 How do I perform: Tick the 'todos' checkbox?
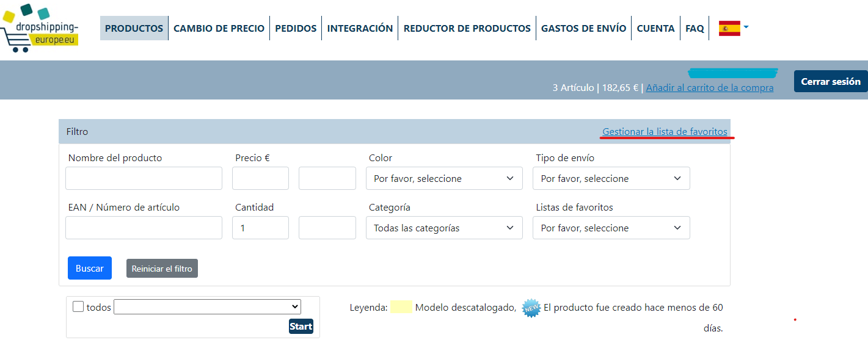click(x=78, y=306)
